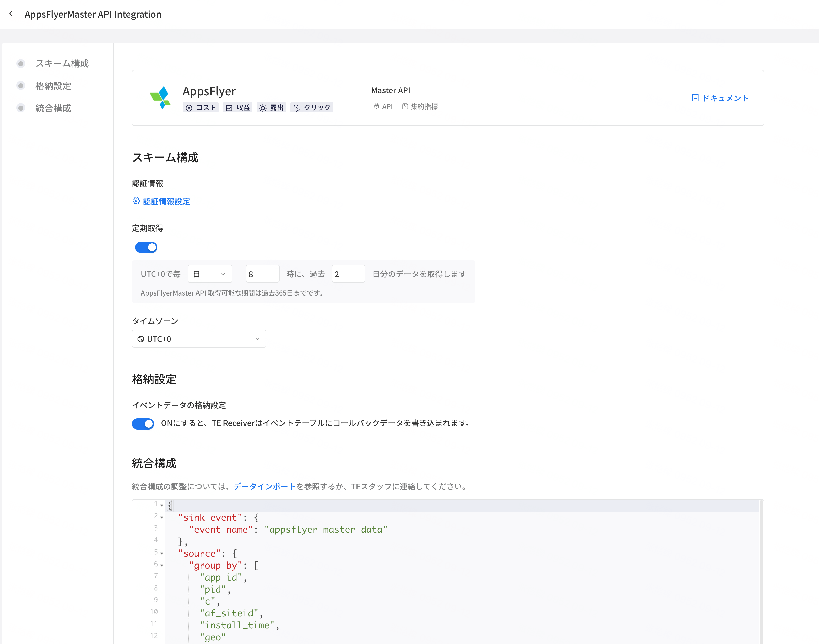Click the AppsFlyer logo icon

pos(161,98)
